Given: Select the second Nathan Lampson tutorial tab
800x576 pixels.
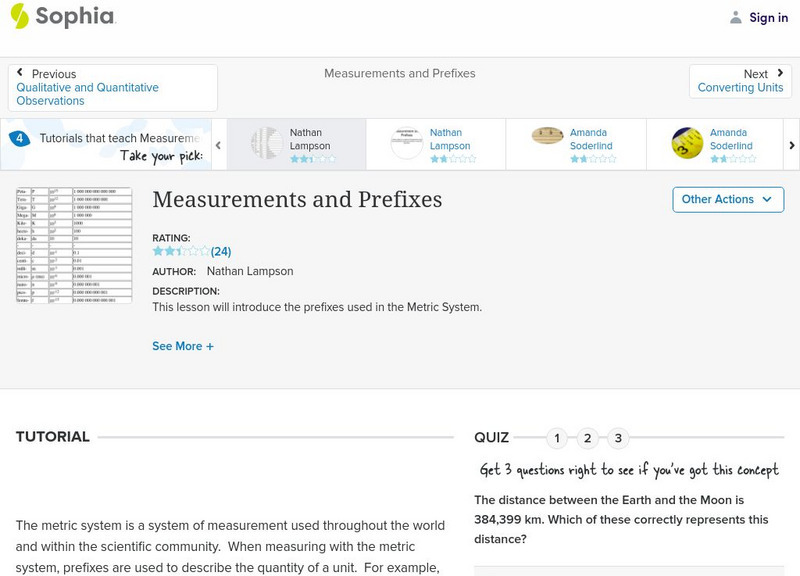Looking at the screenshot, I should pyautogui.click(x=436, y=145).
